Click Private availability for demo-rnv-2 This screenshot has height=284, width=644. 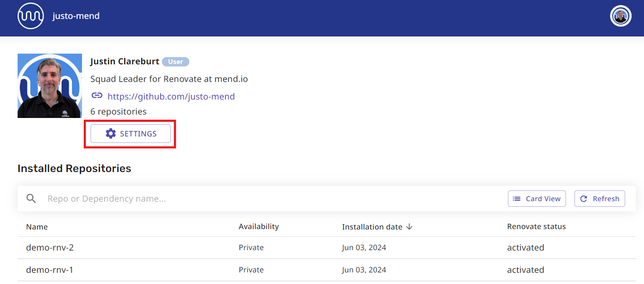[x=251, y=248]
